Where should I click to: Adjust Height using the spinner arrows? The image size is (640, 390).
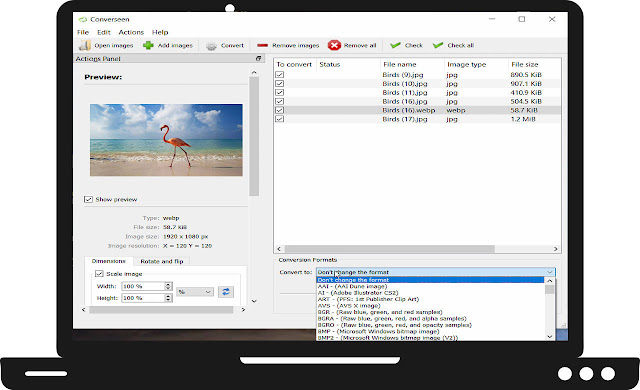point(168,298)
